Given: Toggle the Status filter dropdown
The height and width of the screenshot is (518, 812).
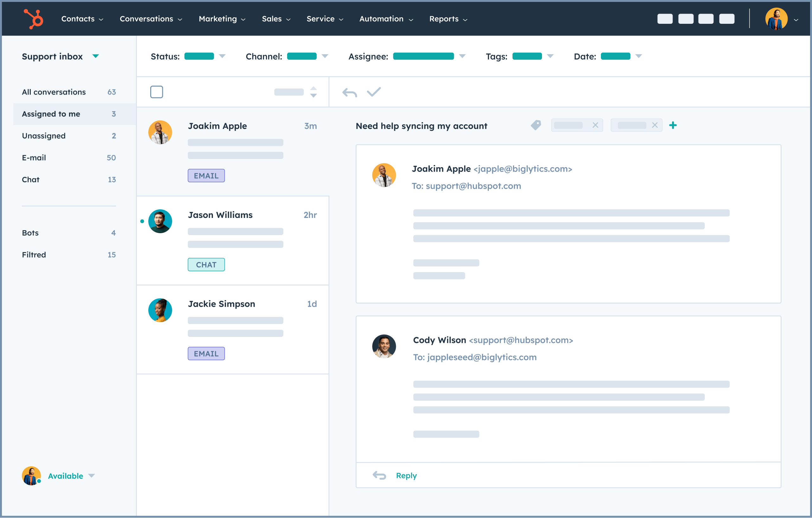Looking at the screenshot, I should click(222, 56).
